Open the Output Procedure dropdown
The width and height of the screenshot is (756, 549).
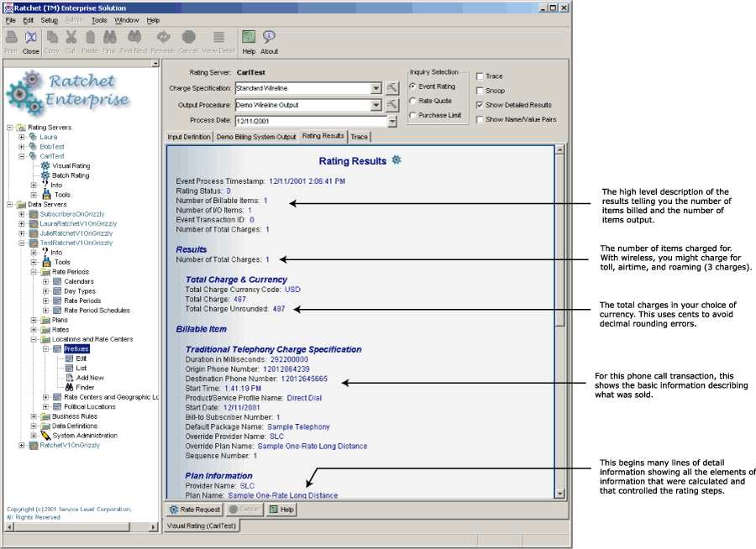376,105
